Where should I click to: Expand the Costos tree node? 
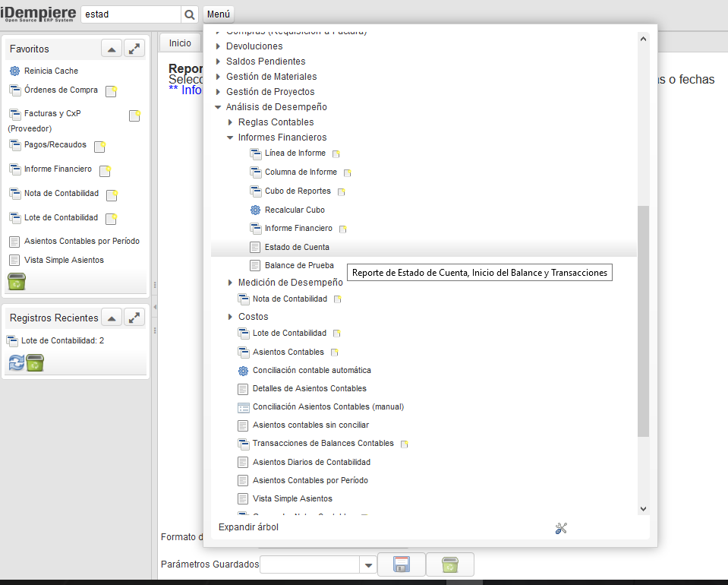click(230, 317)
